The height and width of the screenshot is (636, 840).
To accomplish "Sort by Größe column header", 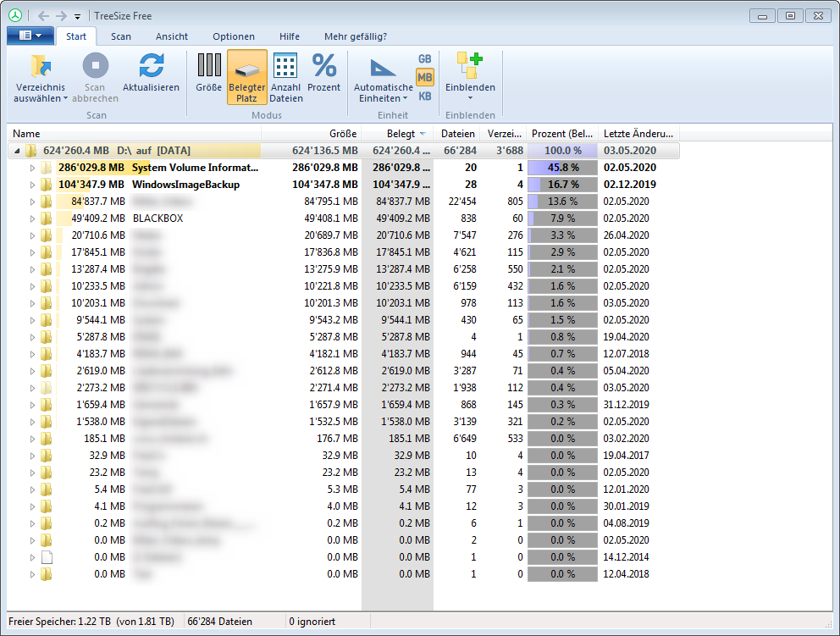I will (x=312, y=134).
